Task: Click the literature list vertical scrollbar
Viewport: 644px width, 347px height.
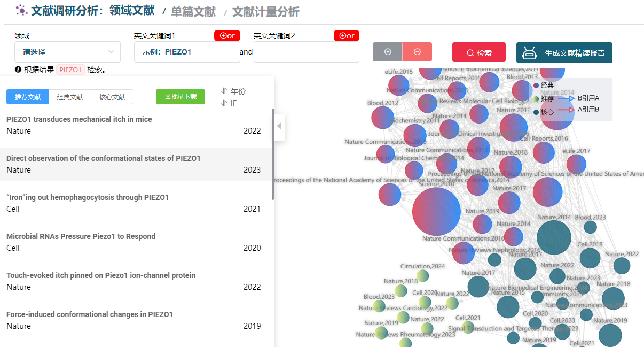Action: coord(273,155)
